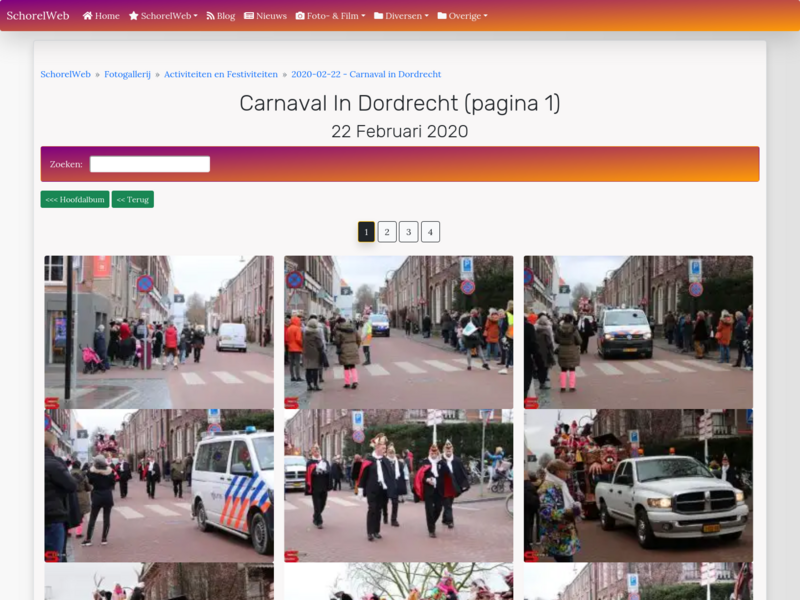Click into the Zoeken search field
The image size is (800, 600).
point(150,164)
